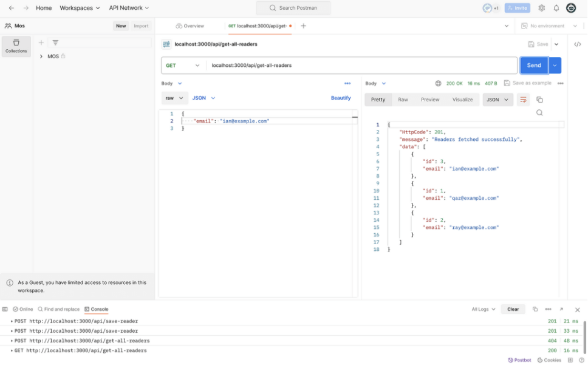Click the network globe icon in response
Viewport: 588px width, 368px height.
438,83
